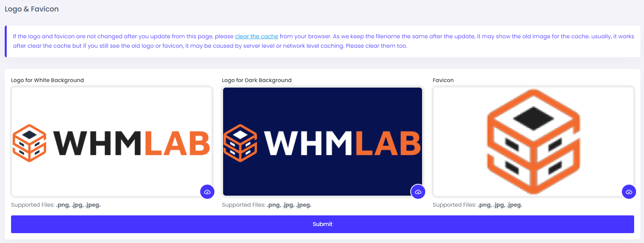The width and height of the screenshot is (644, 243).
Task: Click the 'Favicon' field label
Action: coord(443,80)
